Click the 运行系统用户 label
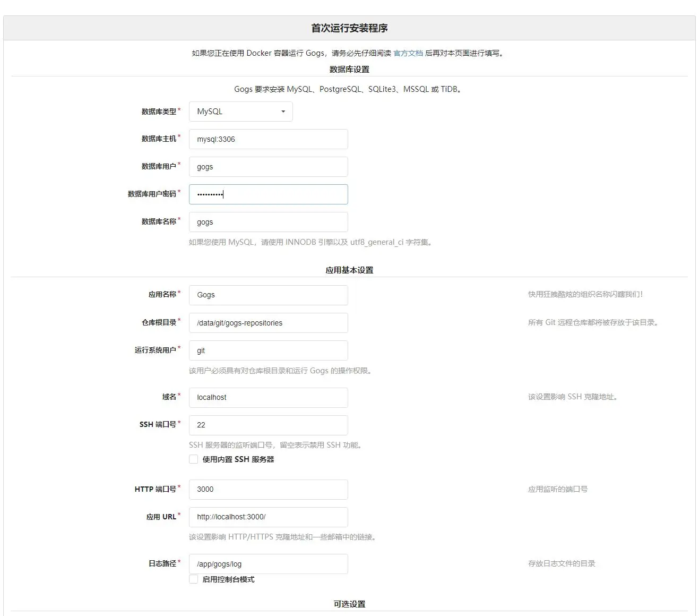The height and width of the screenshot is (616, 699). [x=155, y=350]
